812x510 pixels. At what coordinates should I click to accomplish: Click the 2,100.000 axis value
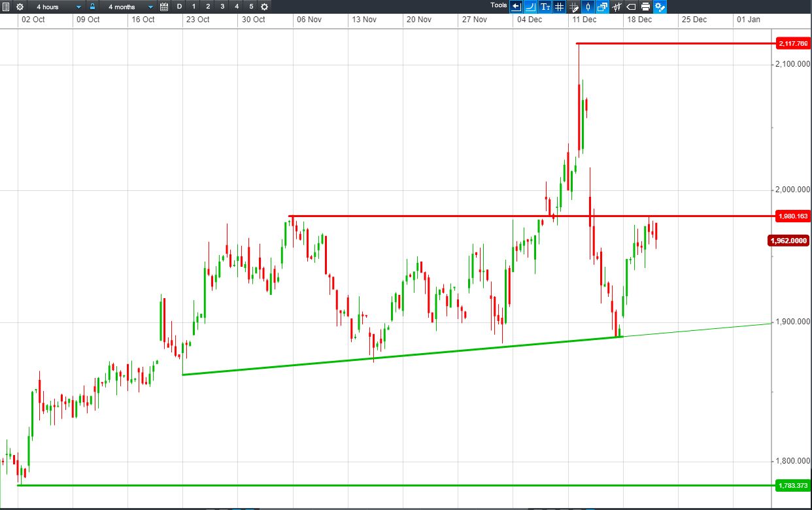(793, 65)
